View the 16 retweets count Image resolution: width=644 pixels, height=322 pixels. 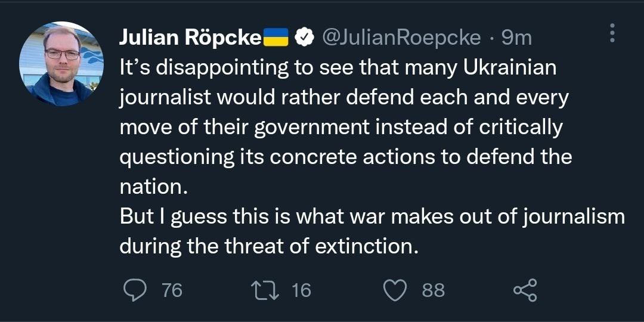coord(302,290)
